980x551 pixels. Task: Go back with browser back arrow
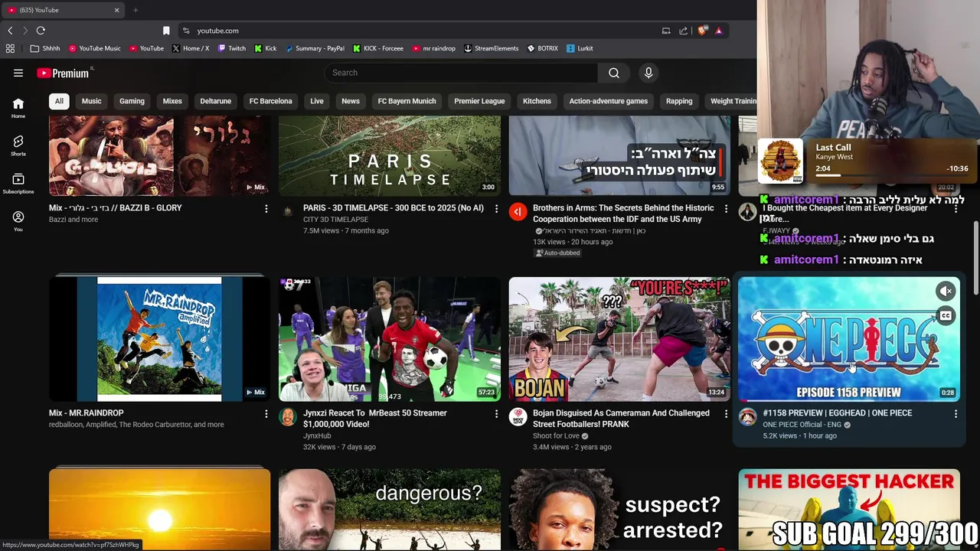(x=10, y=31)
